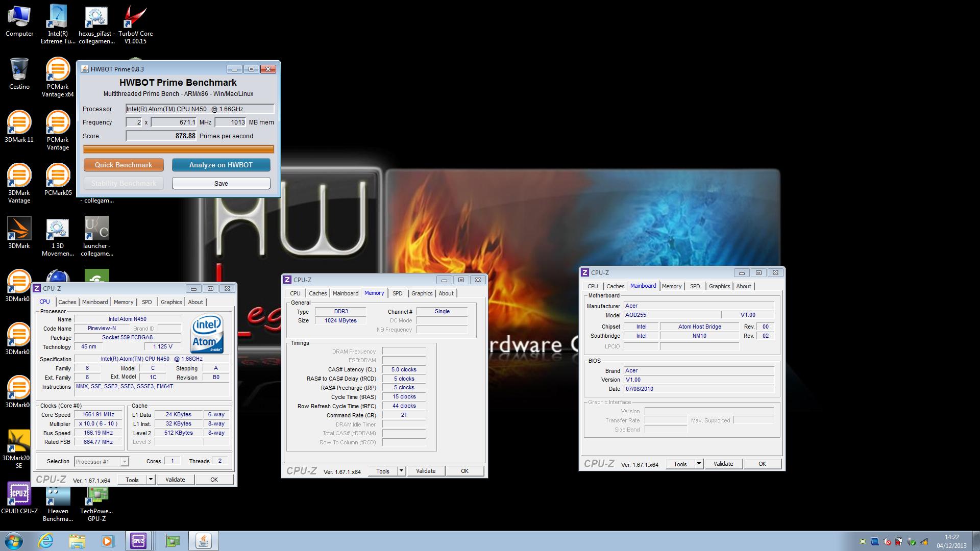Click the BIOS Date value 07/08/2010

(699, 389)
